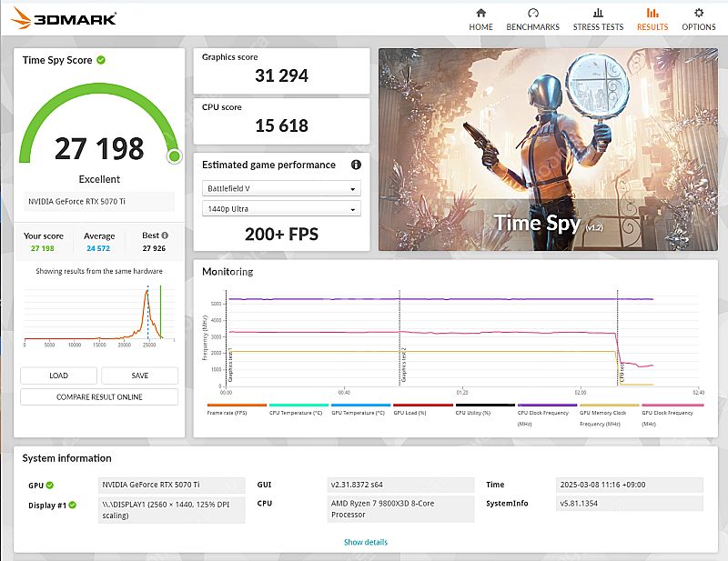Toggle CPU Temperature legend swatch

point(298,406)
